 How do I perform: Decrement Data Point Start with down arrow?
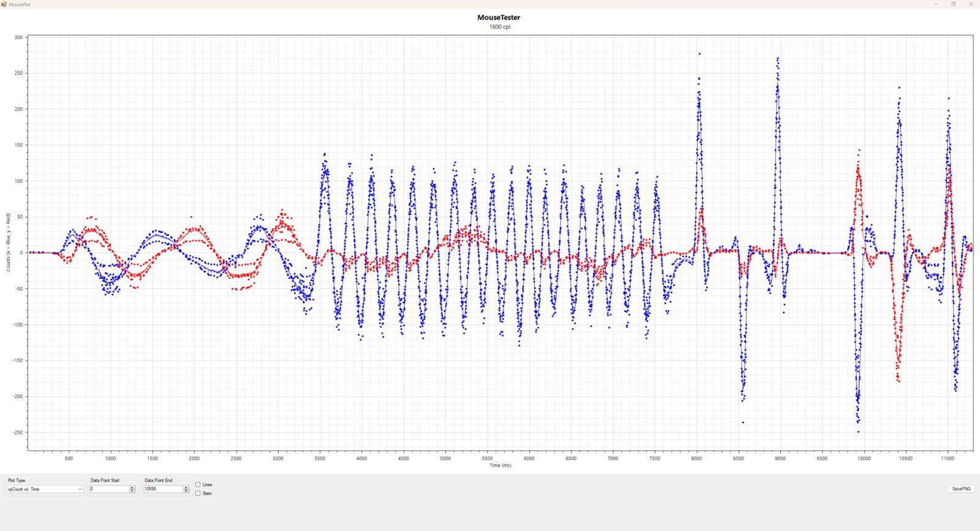(x=132, y=491)
